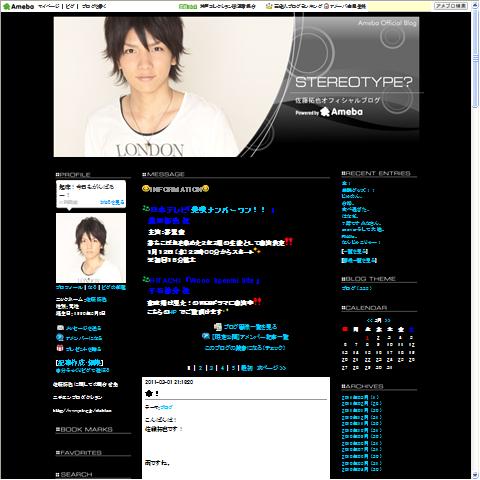Go to previous month in calendar
480x480 pixels.
coord(369,320)
